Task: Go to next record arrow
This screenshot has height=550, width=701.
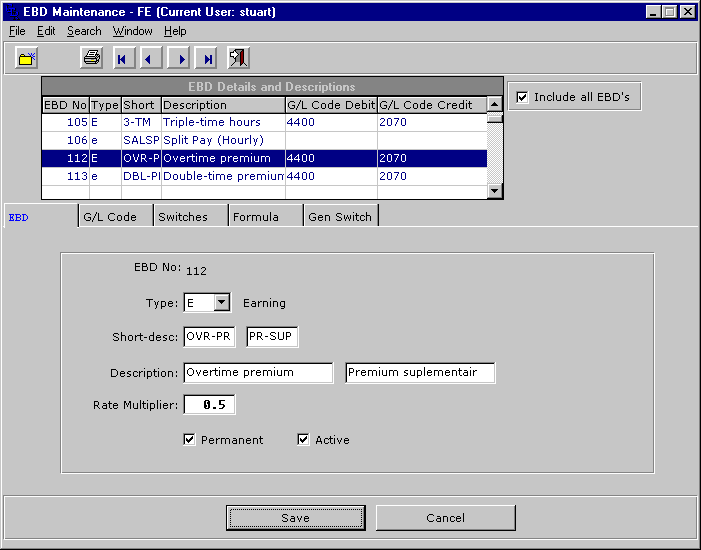Action: (178, 58)
